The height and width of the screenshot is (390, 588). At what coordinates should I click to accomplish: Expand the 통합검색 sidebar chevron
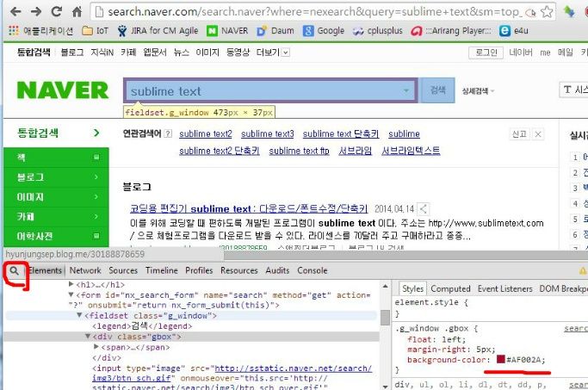96,133
